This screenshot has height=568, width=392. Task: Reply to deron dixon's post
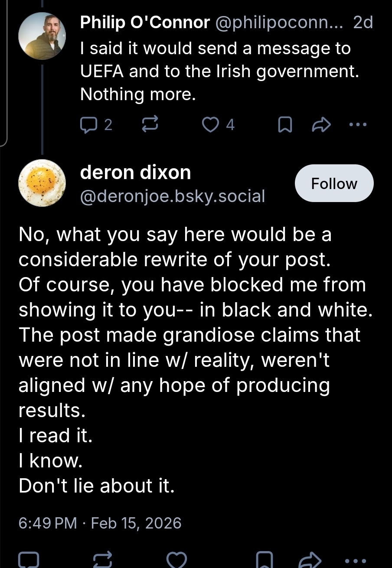(29, 559)
